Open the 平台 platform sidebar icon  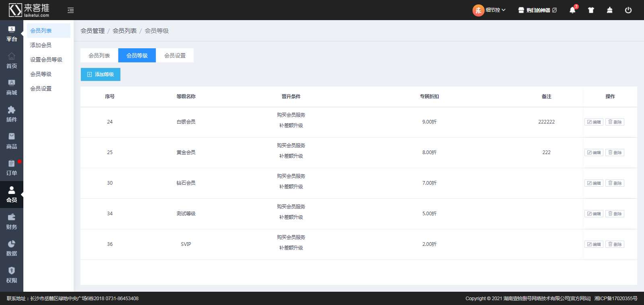tap(12, 34)
